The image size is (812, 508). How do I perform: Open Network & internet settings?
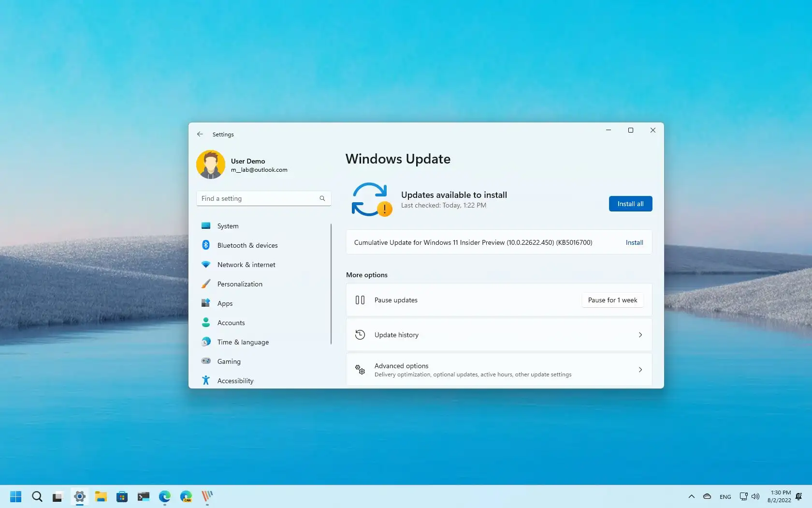(263, 265)
